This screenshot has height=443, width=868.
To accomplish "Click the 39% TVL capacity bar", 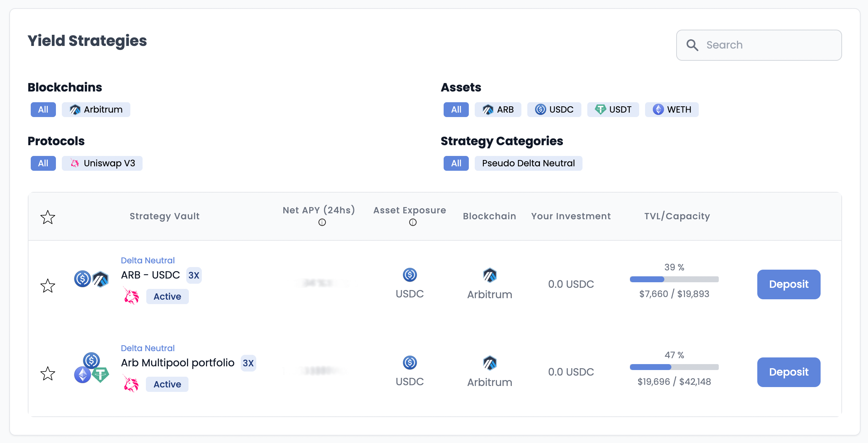I will point(674,279).
